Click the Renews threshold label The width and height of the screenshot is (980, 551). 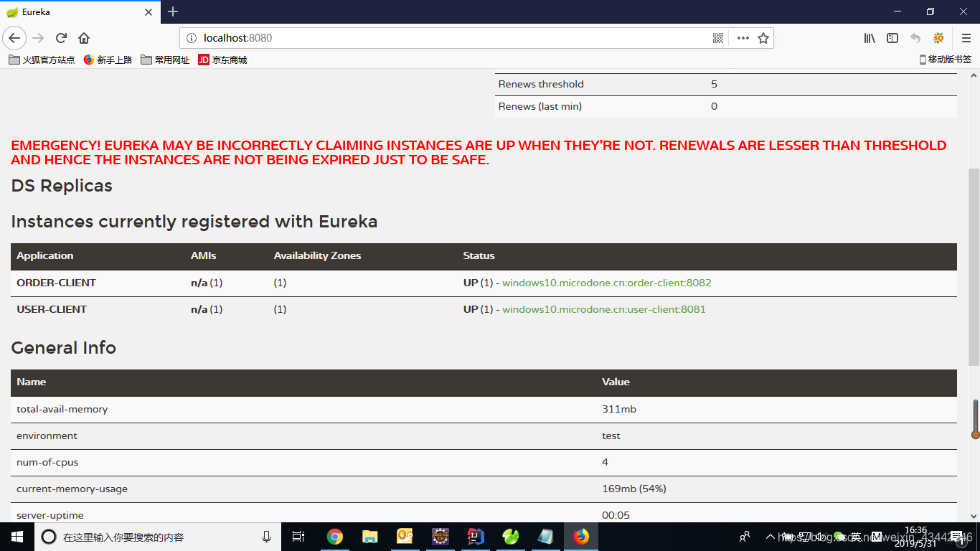click(x=541, y=84)
